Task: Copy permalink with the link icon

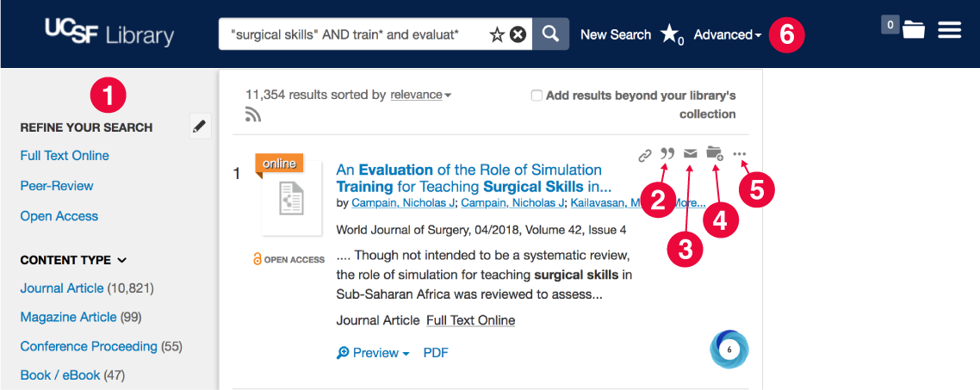Action: point(644,156)
